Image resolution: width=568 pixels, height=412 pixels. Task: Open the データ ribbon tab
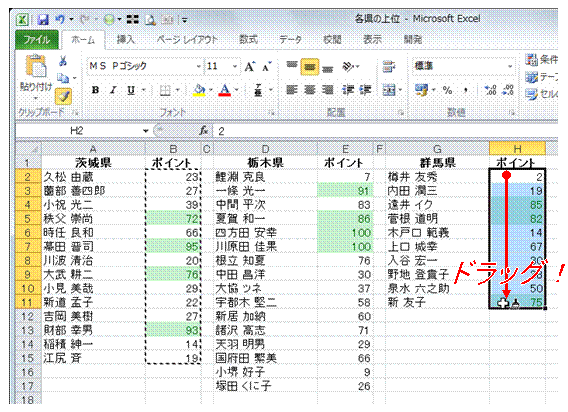[290, 39]
